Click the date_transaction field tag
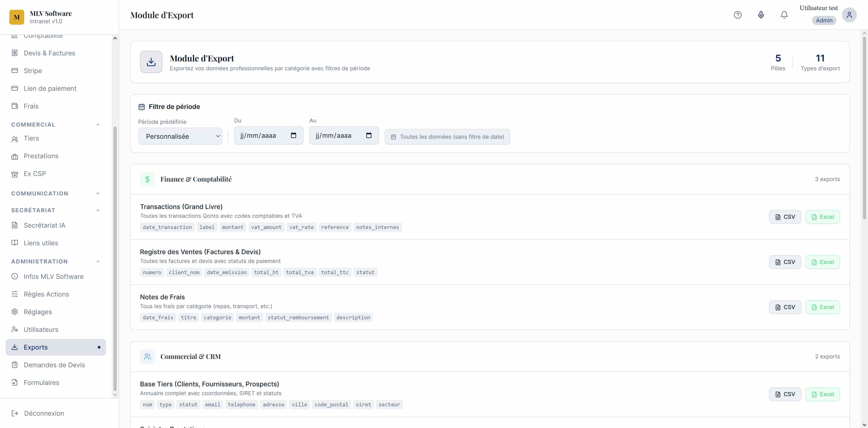The height and width of the screenshot is (428, 868). (167, 227)
